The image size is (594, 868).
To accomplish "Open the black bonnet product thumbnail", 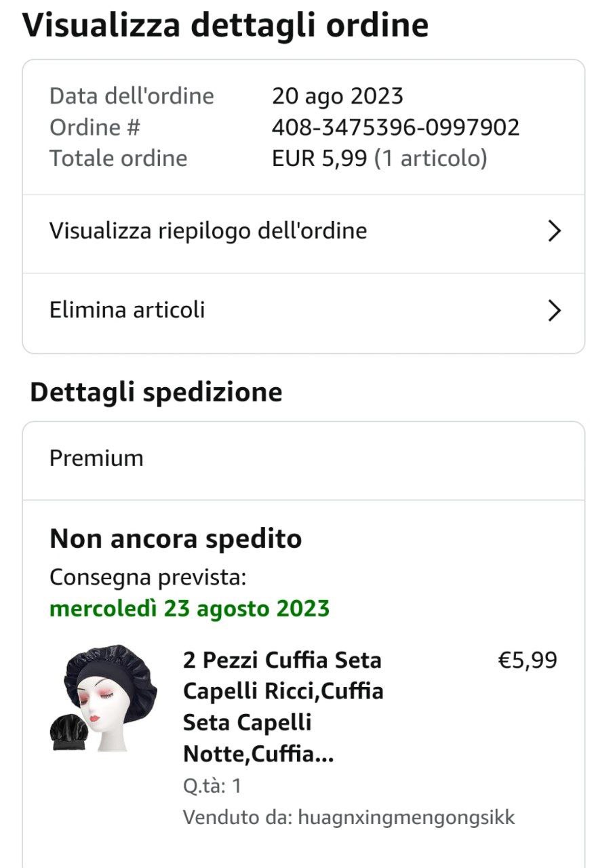I will pos(103,697).
